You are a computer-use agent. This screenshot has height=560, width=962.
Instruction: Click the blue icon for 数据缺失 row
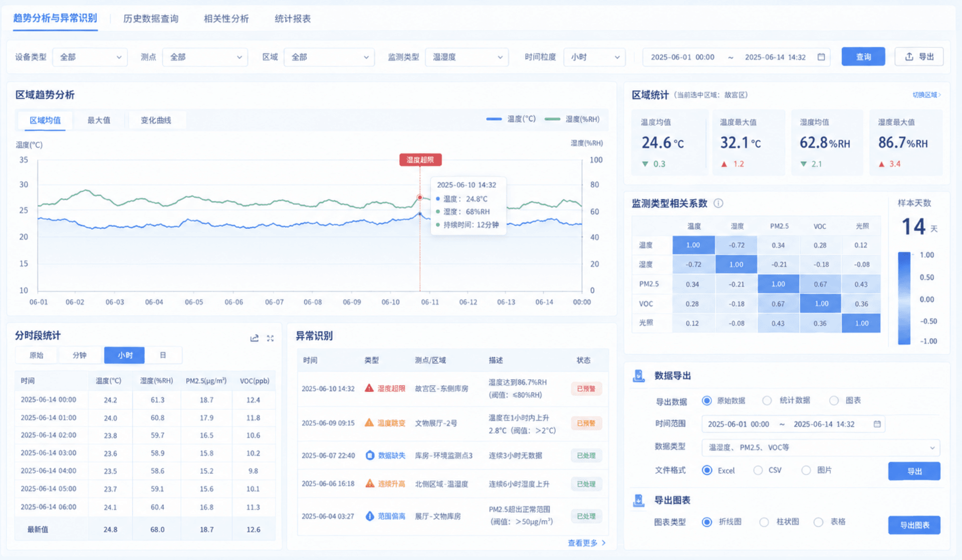coord(370,455)
